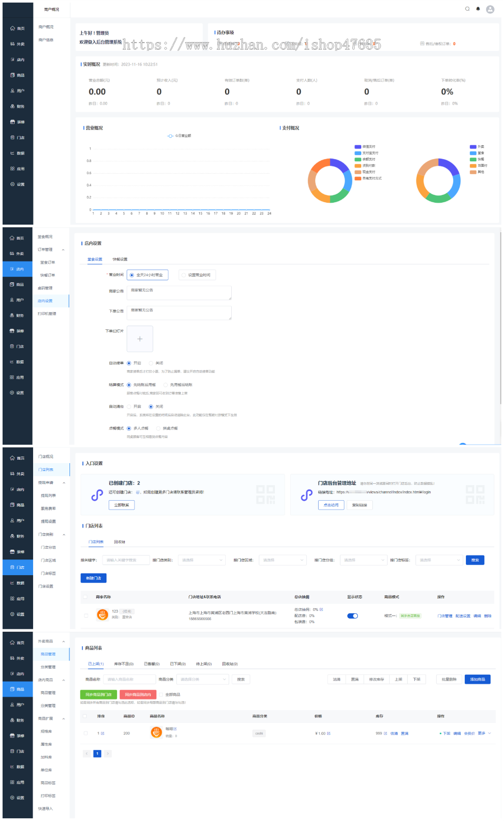Click the blue 添加商品 button
504x821 pixels.
tap(477, 679)
